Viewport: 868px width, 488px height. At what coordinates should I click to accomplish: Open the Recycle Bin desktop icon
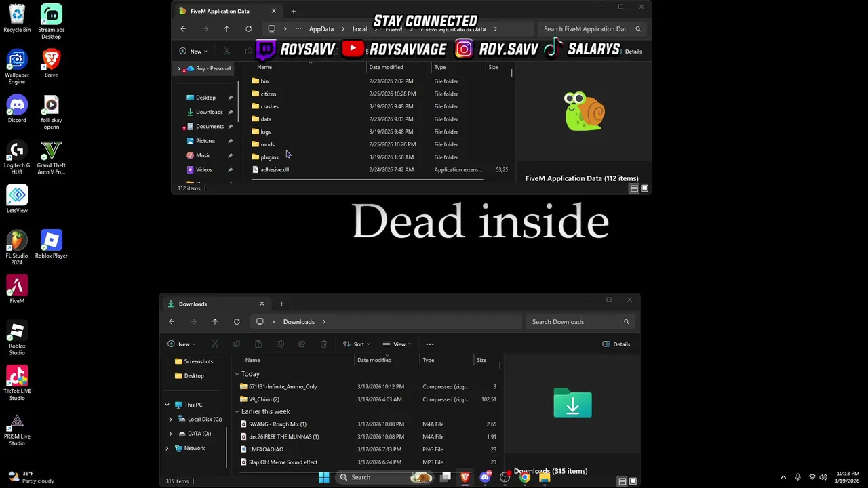pos(17,18)
